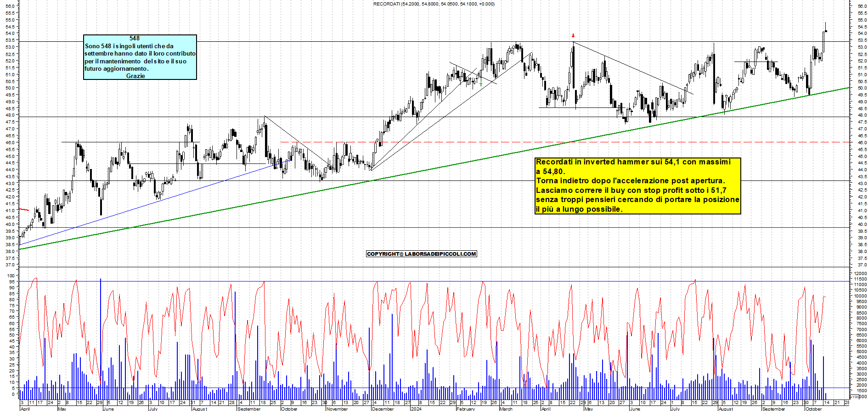
Task: Click the '25' oscillator scale value
Action: click(12, 365)
